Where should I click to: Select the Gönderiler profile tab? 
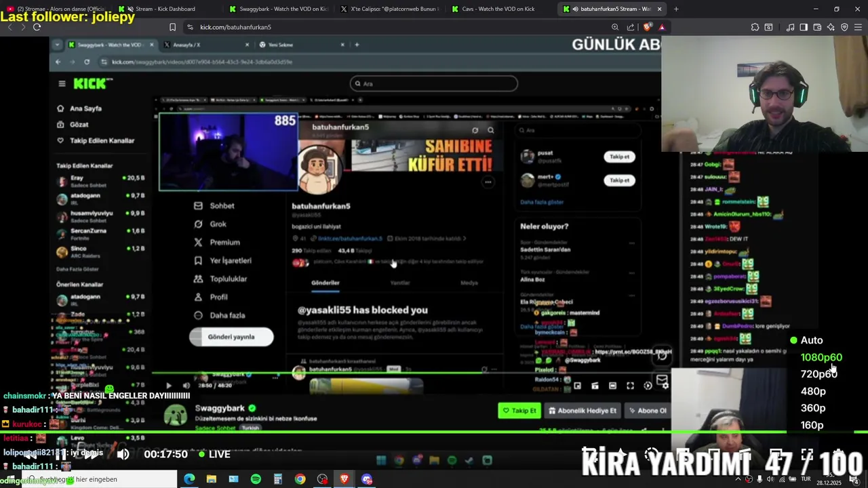coord(325,283)
